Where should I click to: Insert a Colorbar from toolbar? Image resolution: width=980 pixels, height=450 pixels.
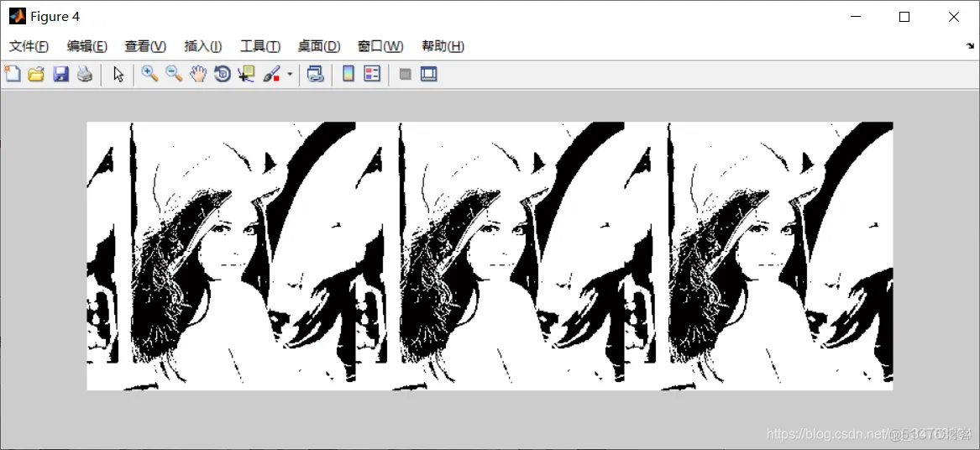click(x=349, y=75)
